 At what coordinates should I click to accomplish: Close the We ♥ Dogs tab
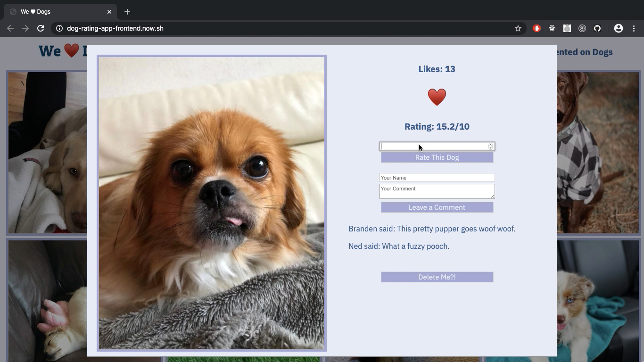[109, 12]
